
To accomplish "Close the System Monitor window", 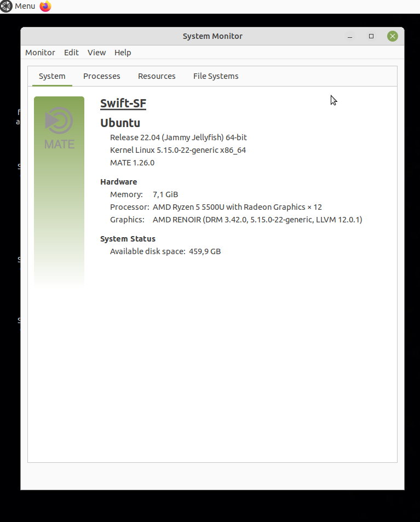I will [393, 36].
